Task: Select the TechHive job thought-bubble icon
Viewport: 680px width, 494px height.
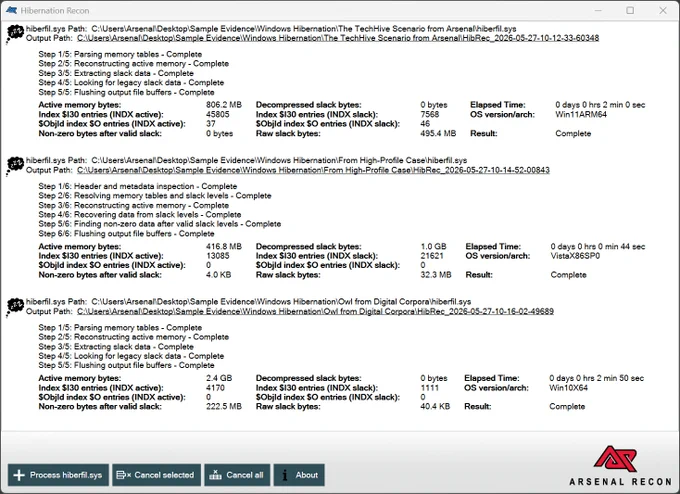Action: pos(15,34)
